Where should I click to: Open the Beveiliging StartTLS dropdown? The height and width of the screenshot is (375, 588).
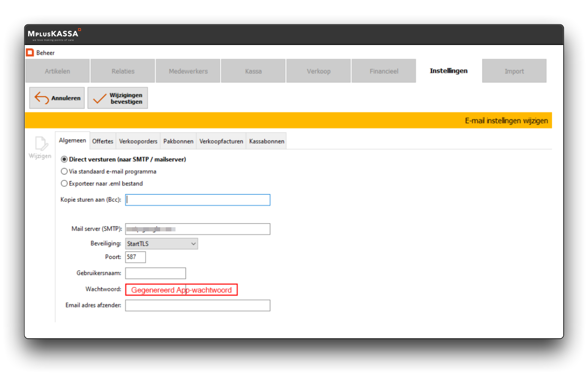161,244
